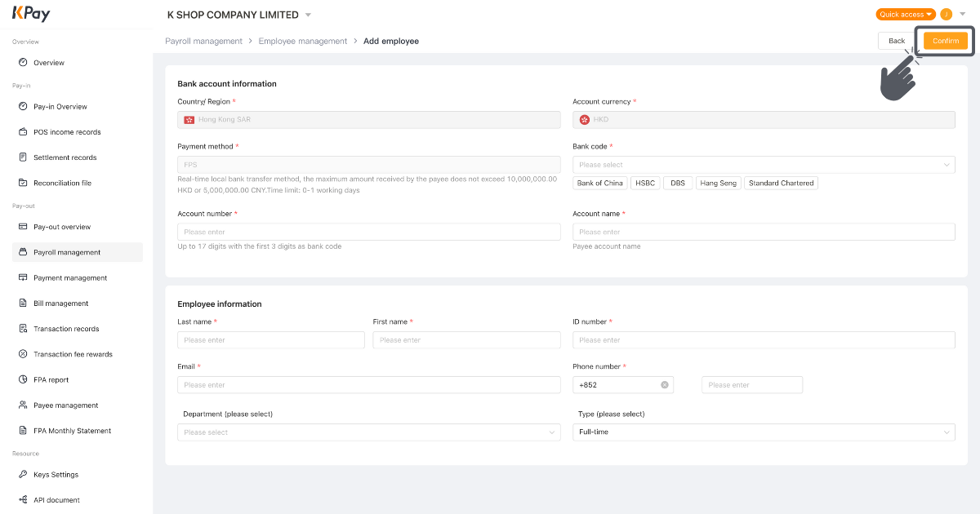Open the Bank code dropdown
This screenshot has width=980, height=514.
764,164
